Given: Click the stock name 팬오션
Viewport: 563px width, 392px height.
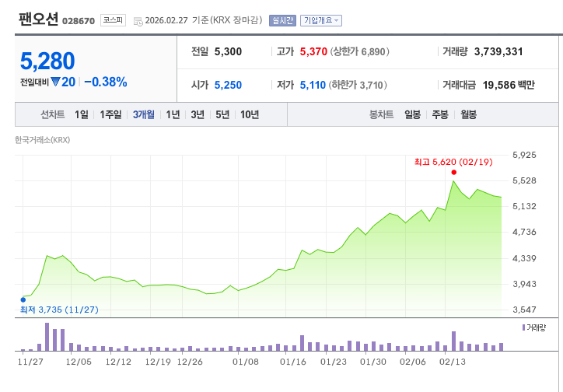Looking at the screenshot, I should click(x=38, y=19).
